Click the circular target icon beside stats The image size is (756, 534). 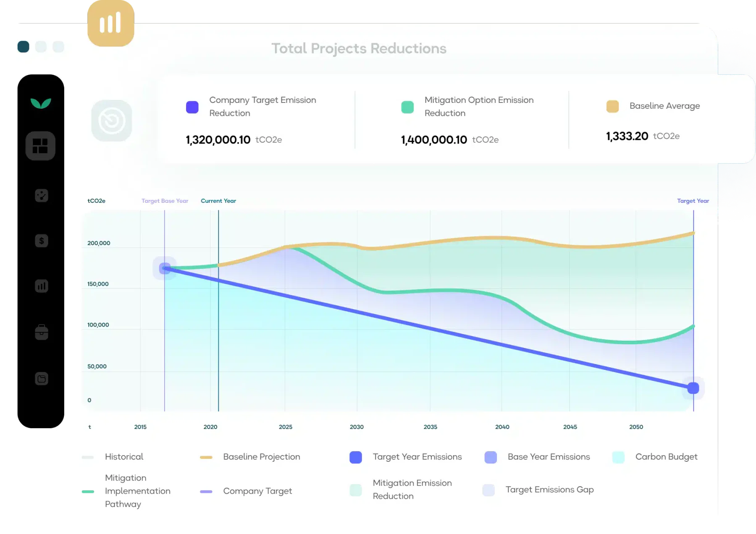click(x=112, y=120)
